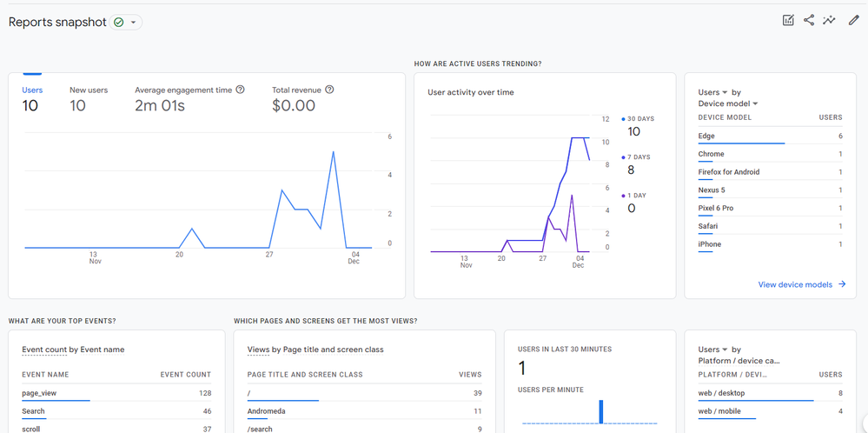Open the View device models link
The height and width of the screenshot is (433, 868).
coord(795,284)
